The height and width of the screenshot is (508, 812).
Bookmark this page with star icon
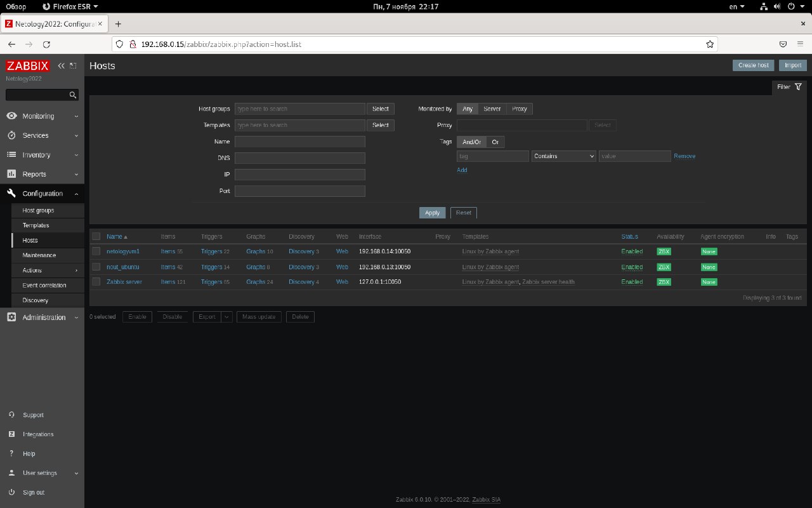710,44
